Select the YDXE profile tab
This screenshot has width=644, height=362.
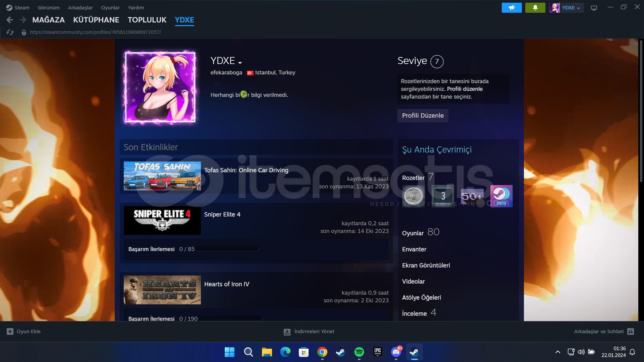[x=184, y=20]
